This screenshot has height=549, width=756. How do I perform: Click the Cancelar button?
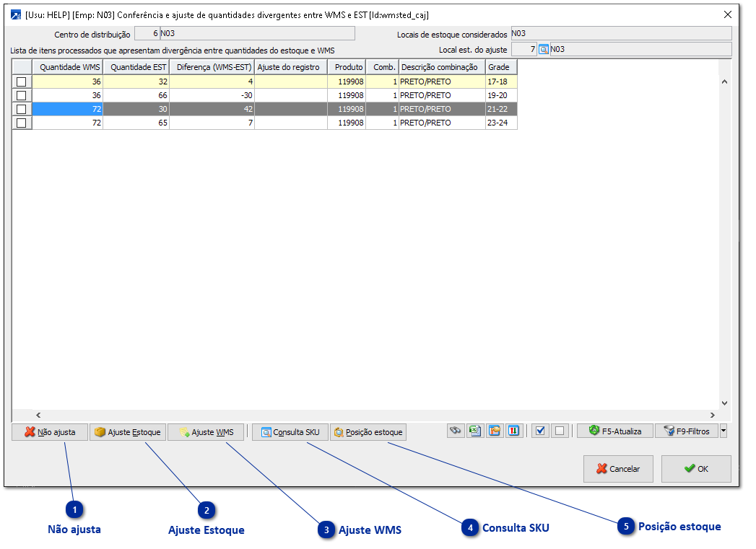(x=618, y=469)
